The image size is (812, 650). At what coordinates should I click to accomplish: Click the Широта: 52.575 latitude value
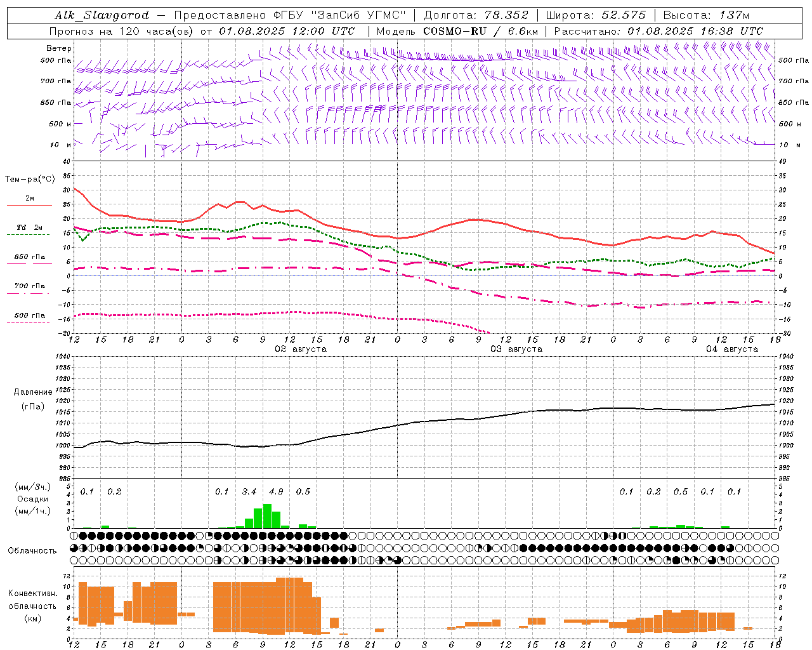(596, 15)
